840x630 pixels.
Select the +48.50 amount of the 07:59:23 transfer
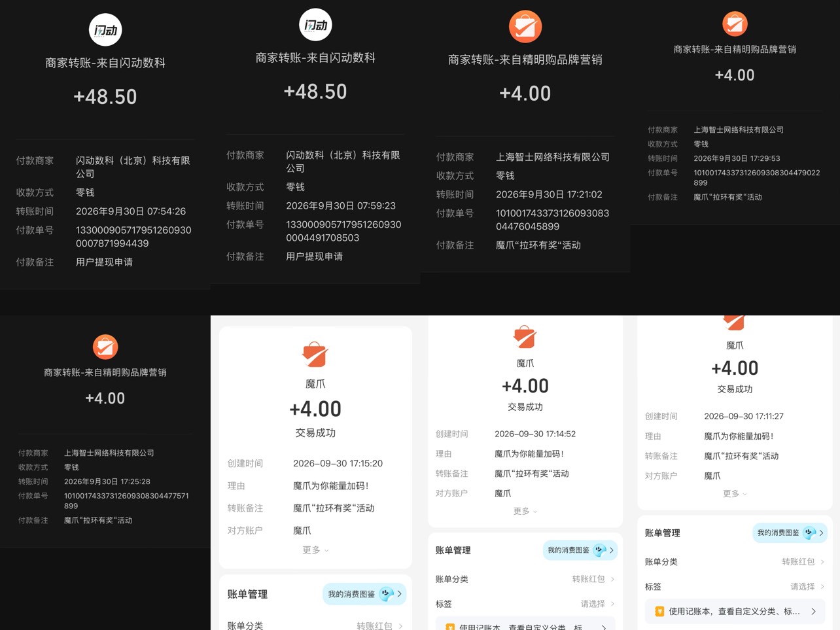315,92
